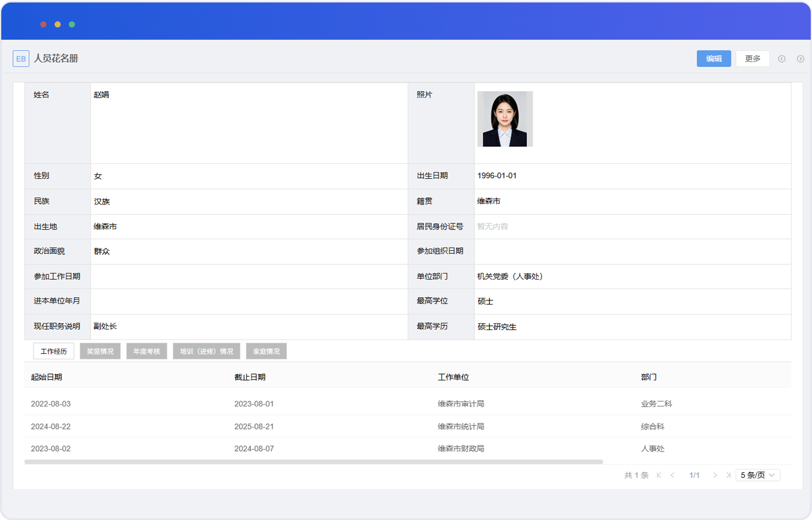
Task: Select the 2023-08-02 start date cell
Action: pos(51,449)
